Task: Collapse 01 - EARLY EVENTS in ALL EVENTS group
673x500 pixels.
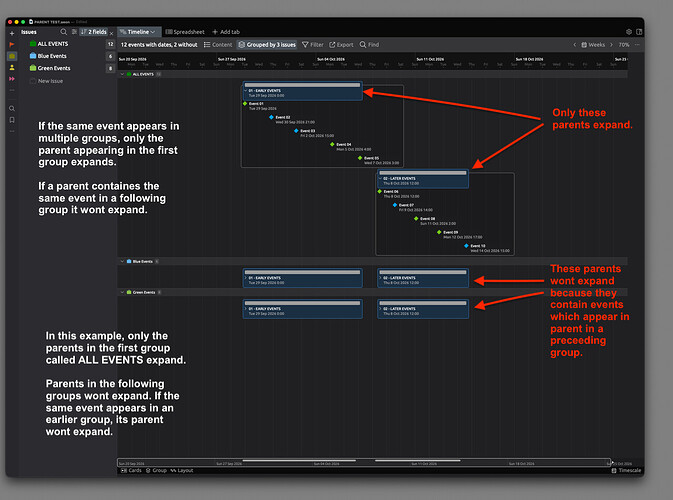Action: click(x=246, y=91)
